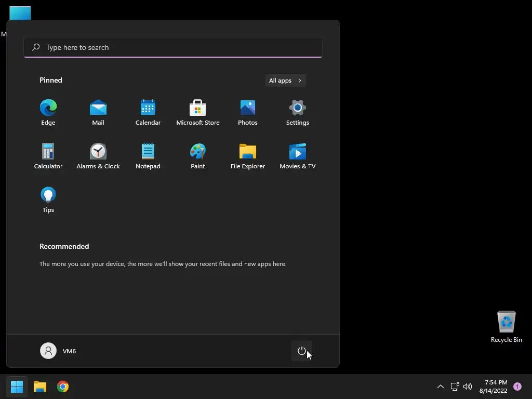Open File Explorer from the pinned apps
Viewport: 532px width, 399px height.
248,156
